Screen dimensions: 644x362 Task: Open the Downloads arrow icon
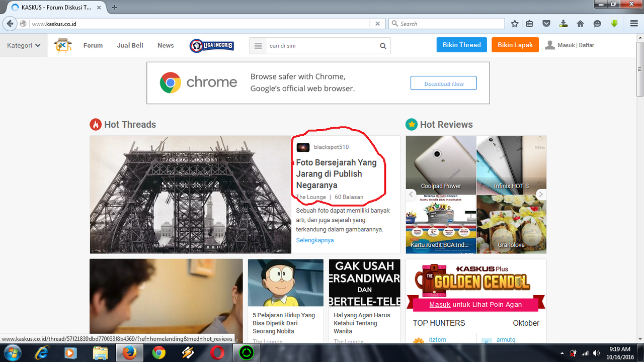pyautogui.click(x=563, y=24)
